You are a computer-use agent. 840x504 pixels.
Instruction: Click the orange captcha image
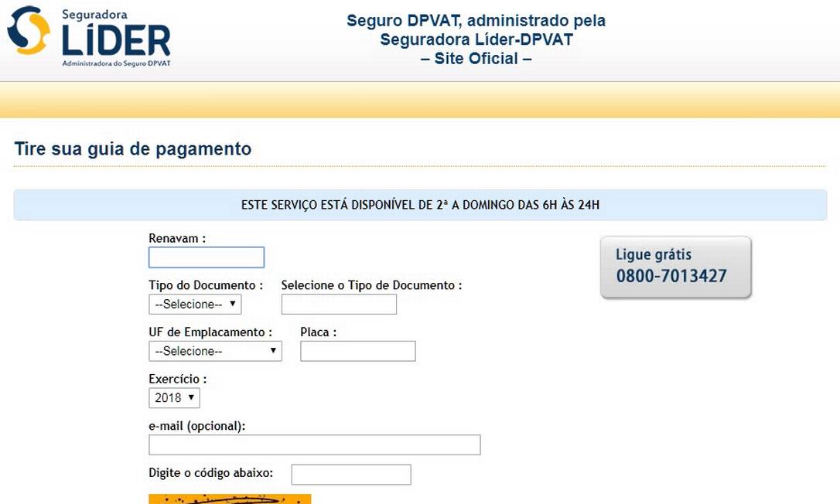(x=229, y=499)
